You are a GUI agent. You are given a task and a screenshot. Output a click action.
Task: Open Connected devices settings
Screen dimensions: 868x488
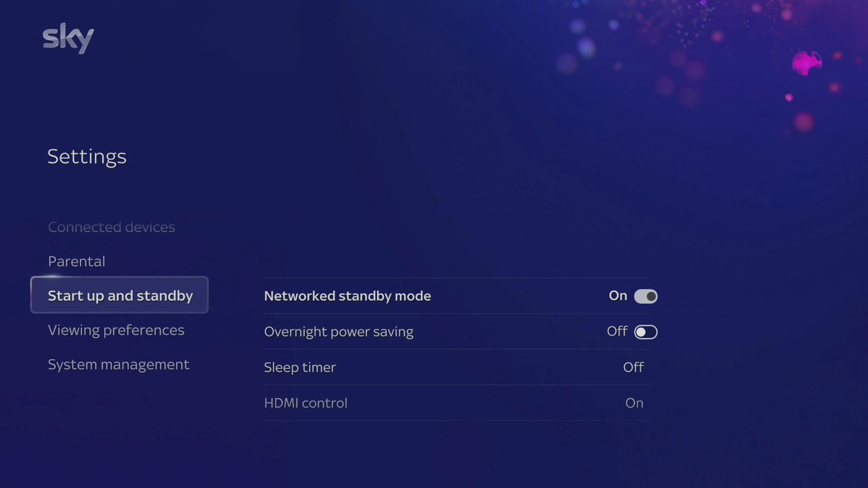111,227
